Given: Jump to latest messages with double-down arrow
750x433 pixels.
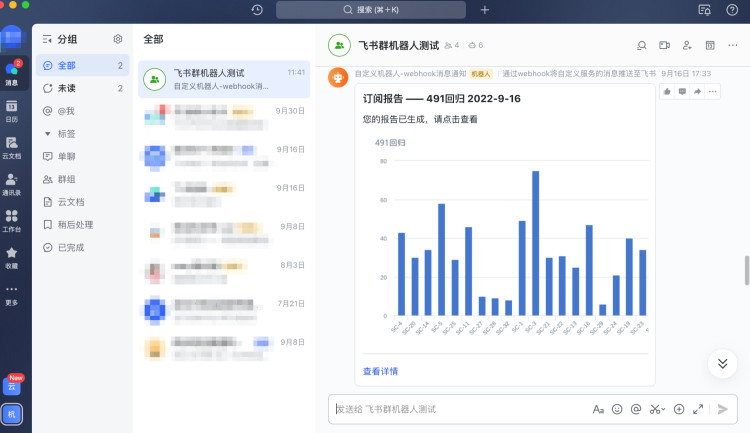Looking at the screenshot, I should 722,362.
